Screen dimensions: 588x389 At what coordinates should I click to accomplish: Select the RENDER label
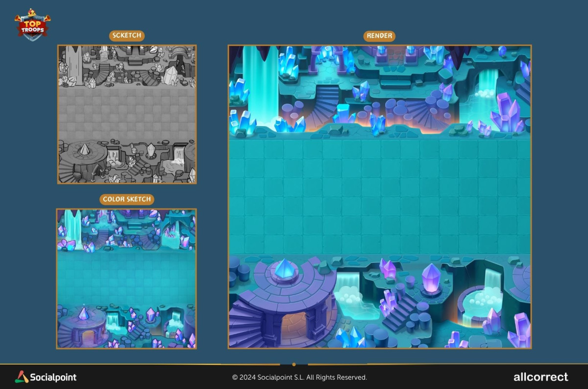pos(379,35)
